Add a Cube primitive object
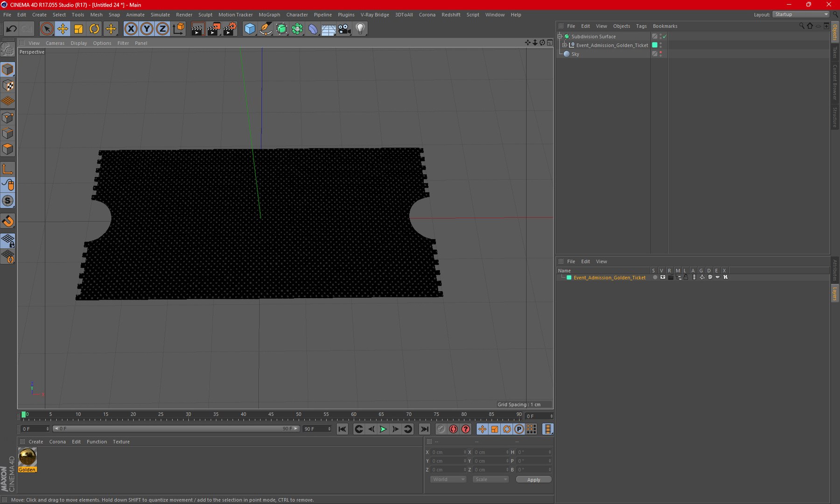The height and width of the screenshot is (504, 840). pos(250,29)
